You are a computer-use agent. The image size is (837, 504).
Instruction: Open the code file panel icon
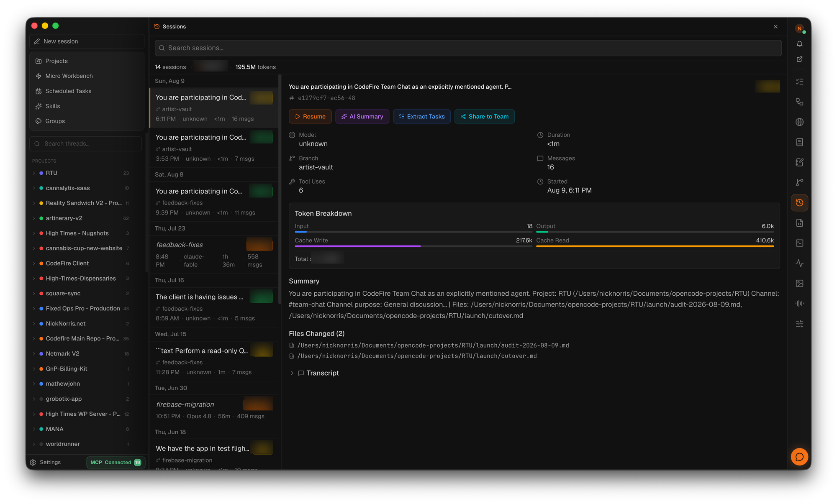tap(799, 223)
